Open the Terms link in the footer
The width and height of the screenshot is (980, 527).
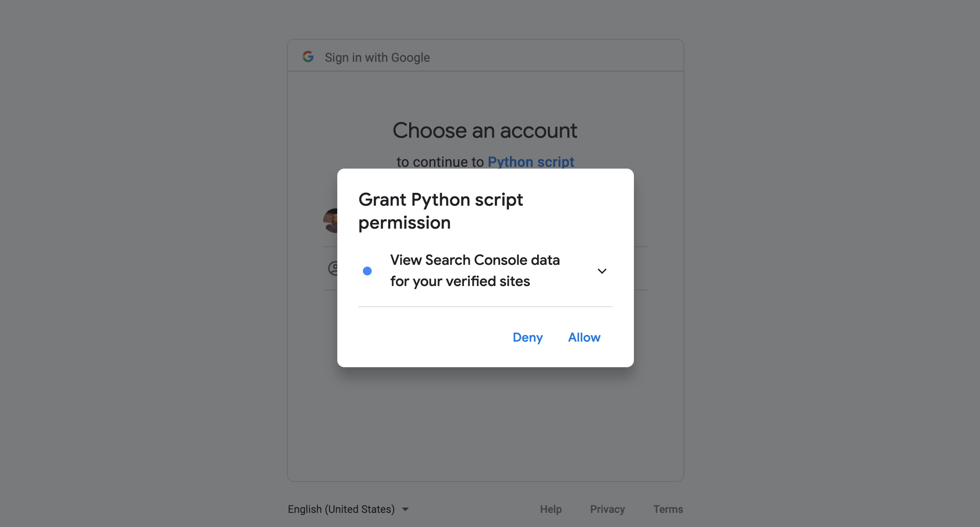click(668, 509)
